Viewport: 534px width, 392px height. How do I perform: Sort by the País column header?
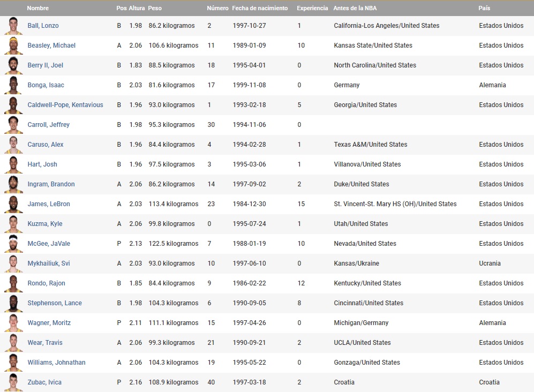tap(484, 8)
